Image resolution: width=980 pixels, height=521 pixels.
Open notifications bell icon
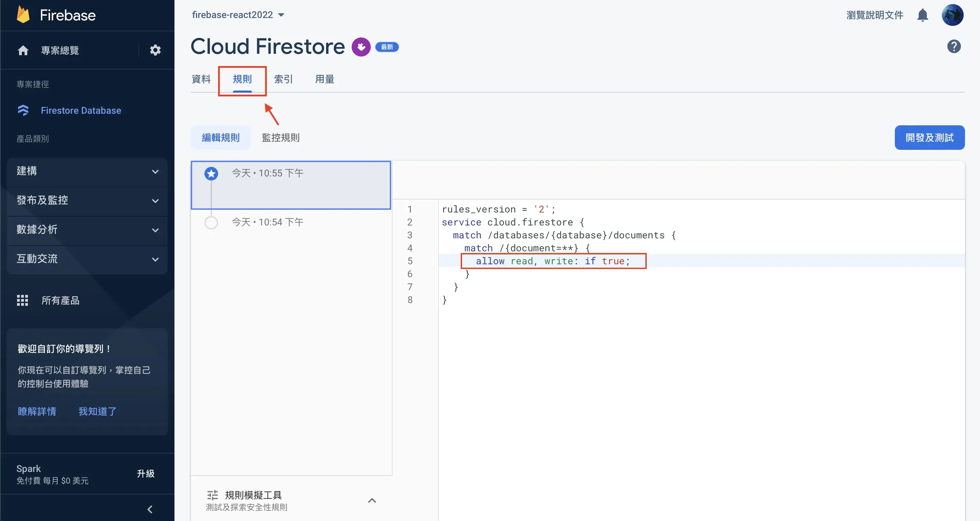coord(922,15)
